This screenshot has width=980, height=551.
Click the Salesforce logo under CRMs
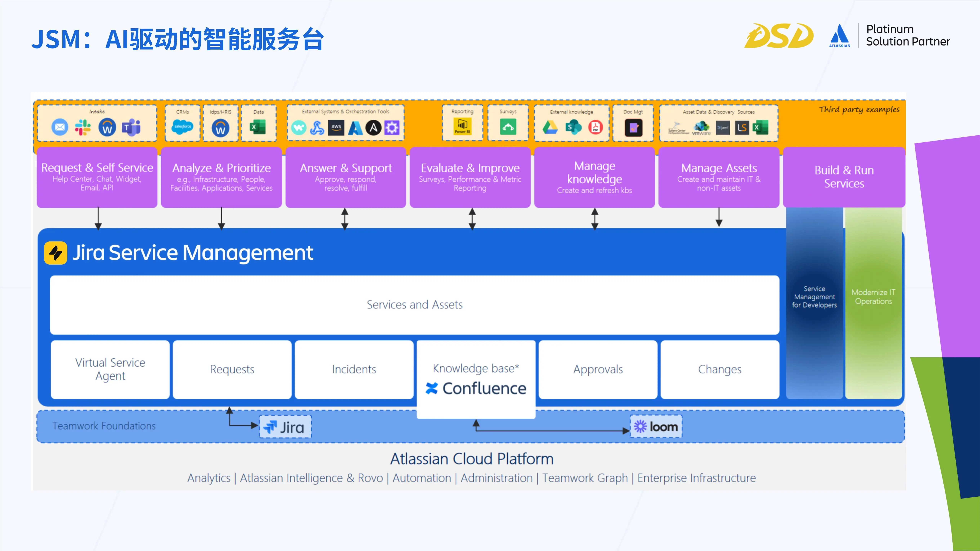tap(182, 127)
